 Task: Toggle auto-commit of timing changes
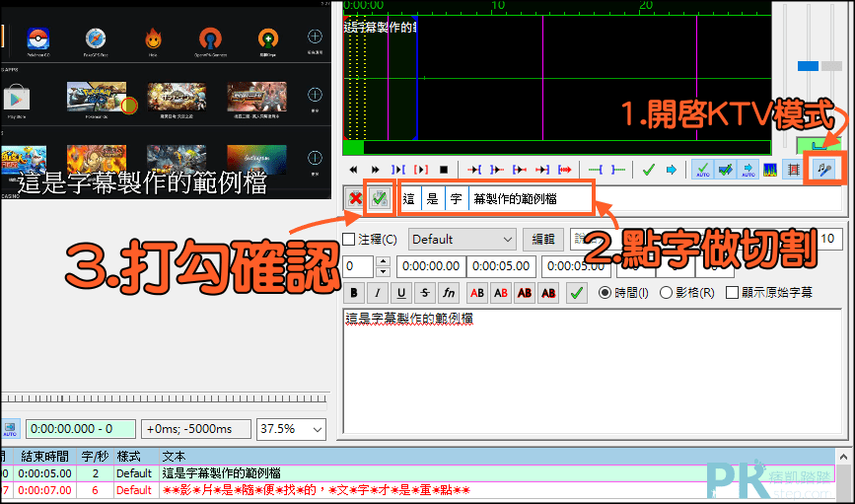point(703,170)
